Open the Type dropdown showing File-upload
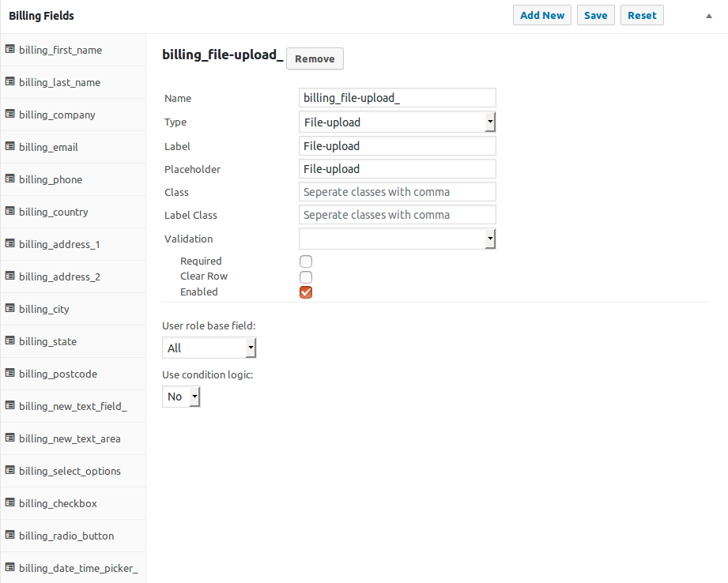The image size is (728, 583). (x=398, y=122)
